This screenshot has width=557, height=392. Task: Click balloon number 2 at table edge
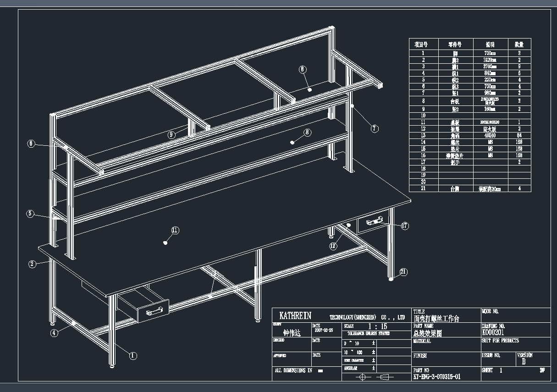[32, 264]
